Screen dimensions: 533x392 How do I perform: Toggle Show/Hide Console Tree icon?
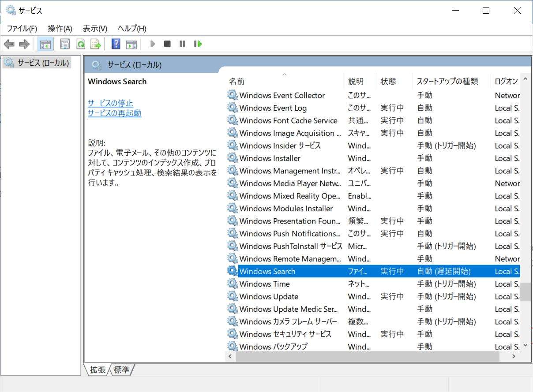pyautogui.click(x=45, y=44)
